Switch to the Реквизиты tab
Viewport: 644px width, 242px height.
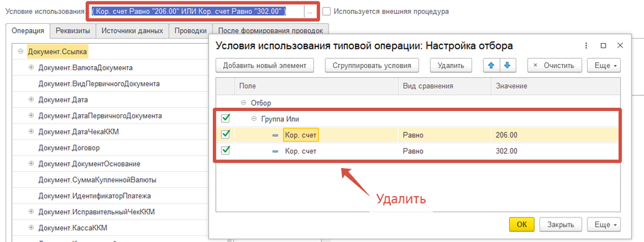[x=73, y=30]
